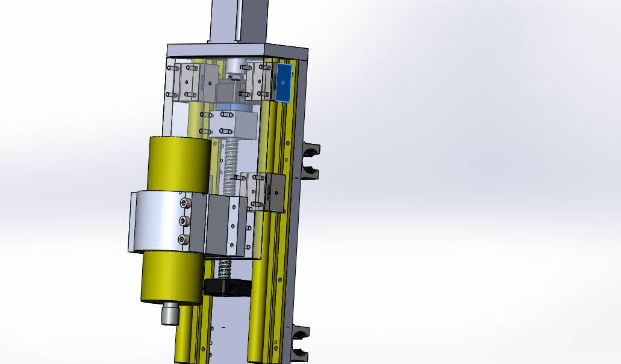Select the lower rail clip on right side
This screenshot has width=621, height=364.
click(300, 343)
